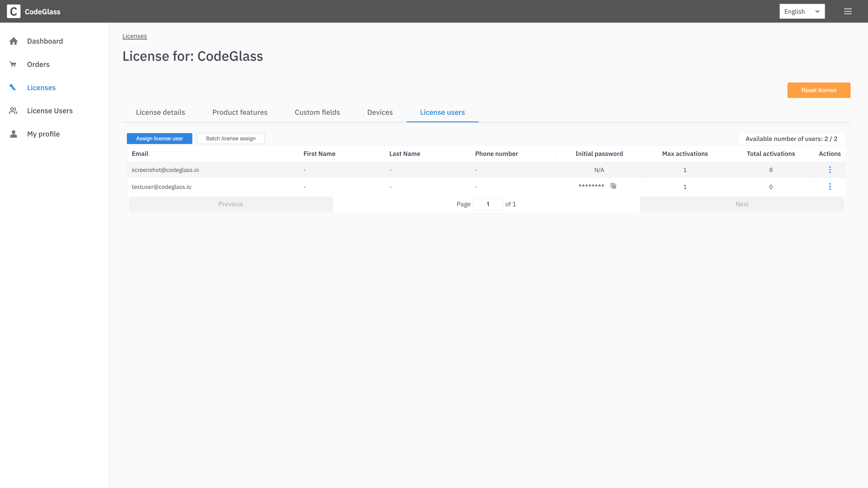Click the Reset license button

819,90
